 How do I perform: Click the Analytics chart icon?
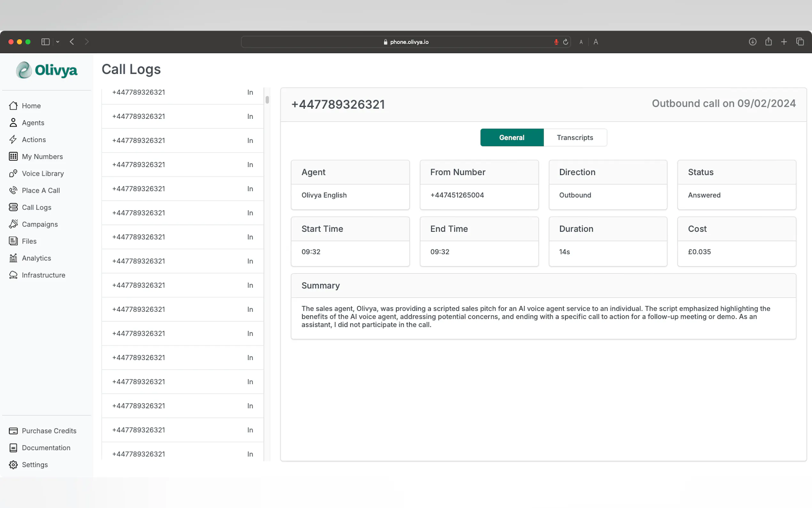point(13,258)
